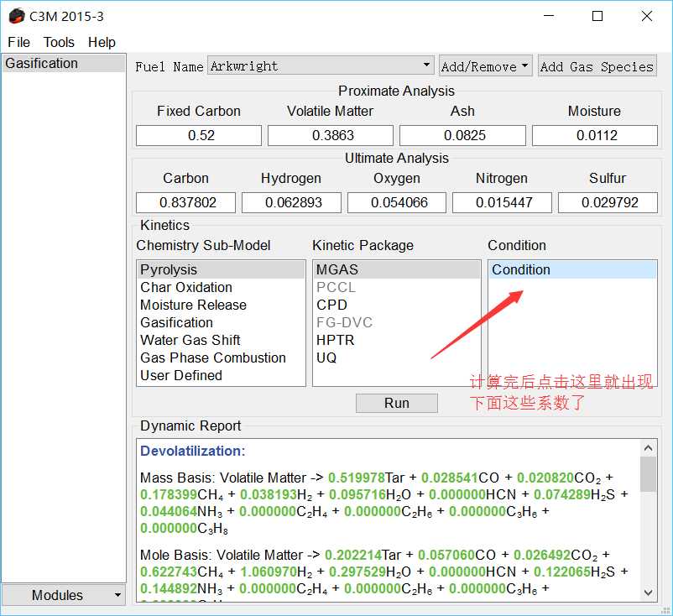Viewport: 673px width, 616px height.
Task: Click the Moisture value field 0.0112
Action: pyautogui.click(x=595, y=136)
